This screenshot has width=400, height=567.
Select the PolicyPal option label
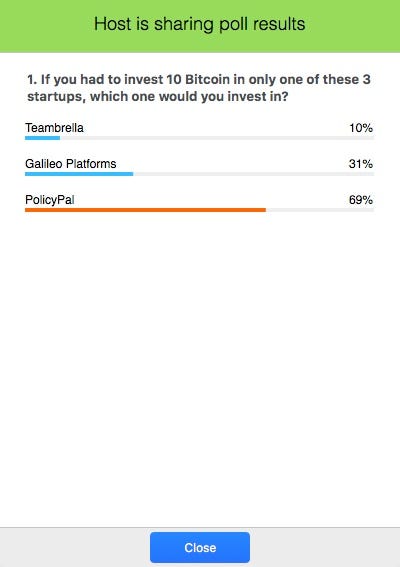(x=50, y=200)
